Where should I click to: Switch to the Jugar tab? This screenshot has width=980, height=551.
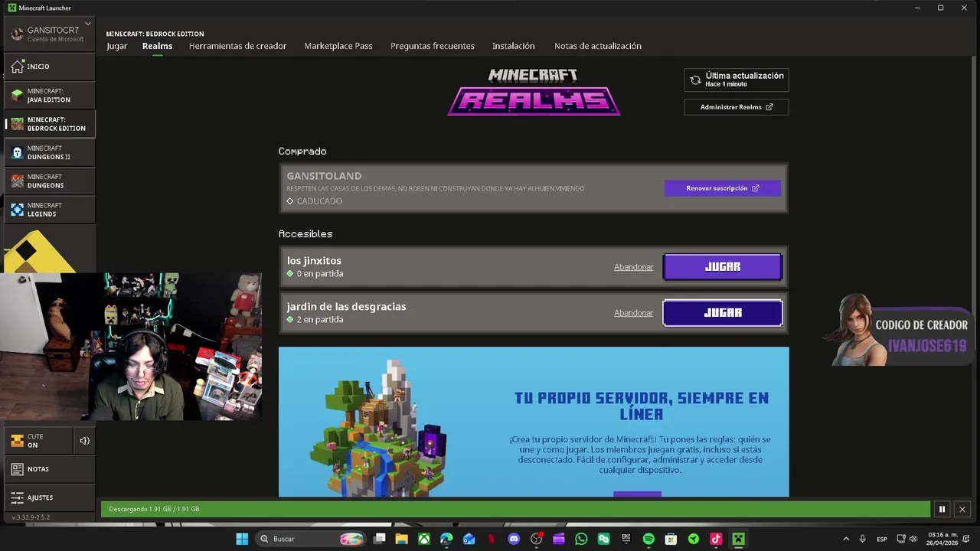pyautogui.click(x=116, y=46)
